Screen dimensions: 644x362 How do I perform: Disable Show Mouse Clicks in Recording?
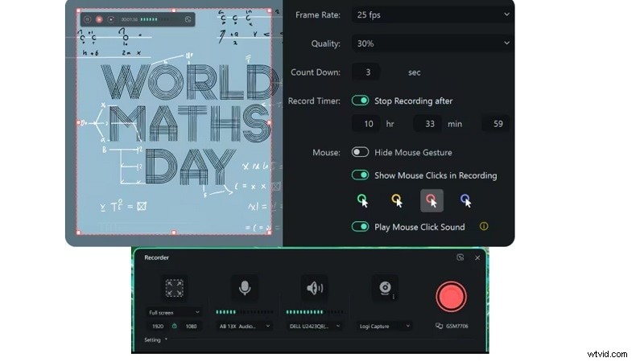pos(360,175)
